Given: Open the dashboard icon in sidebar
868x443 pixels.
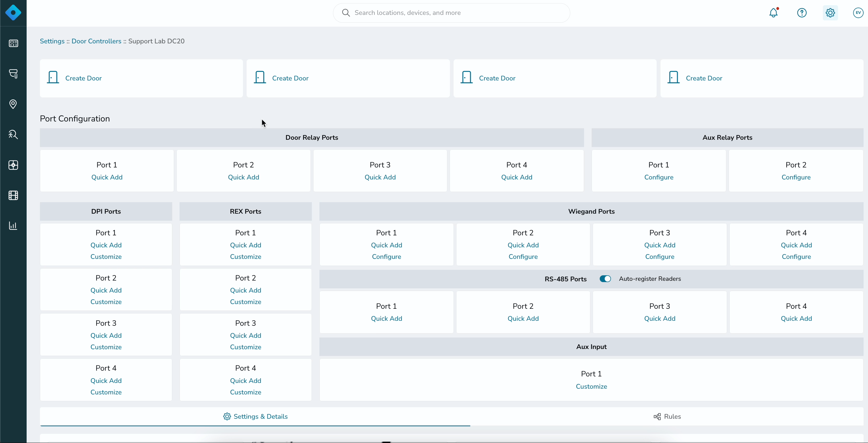Looking at the screenshot, I should pos(13,43).
